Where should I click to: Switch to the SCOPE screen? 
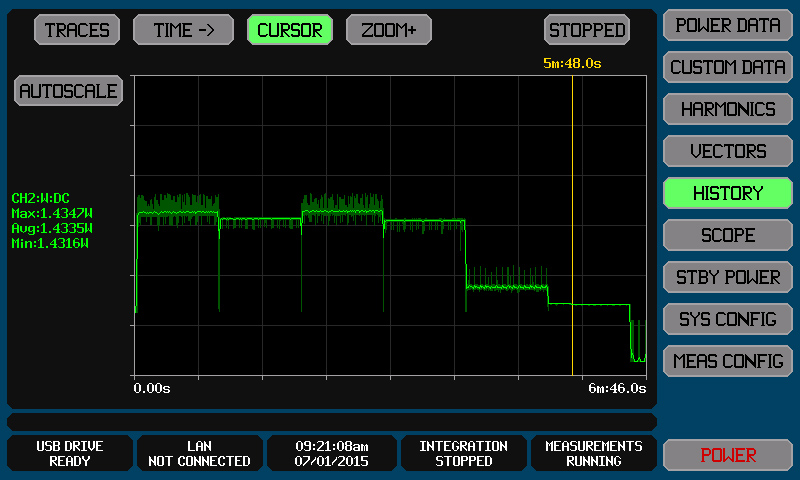tap(728, 235)
